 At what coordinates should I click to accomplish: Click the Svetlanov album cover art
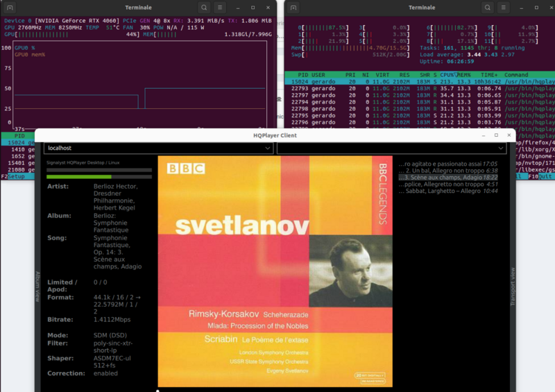coord(275,271)
